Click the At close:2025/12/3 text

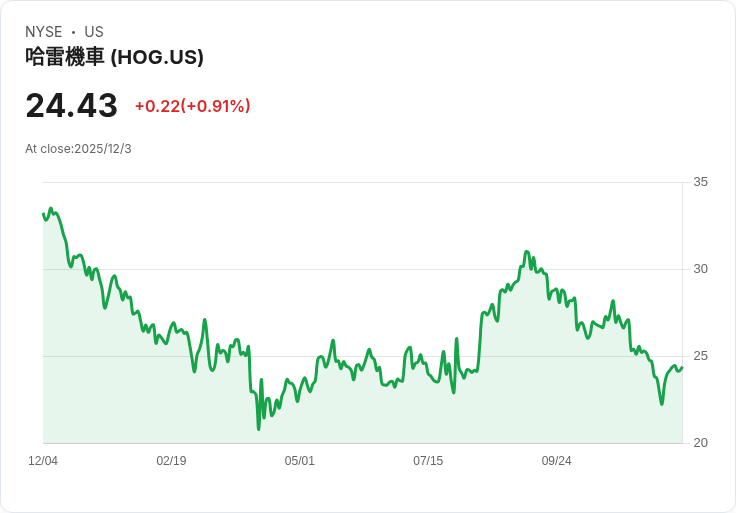[x=78, y=149]
